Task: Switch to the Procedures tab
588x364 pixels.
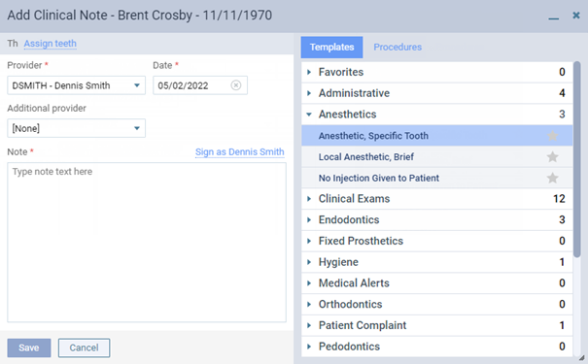Action: 398,48
